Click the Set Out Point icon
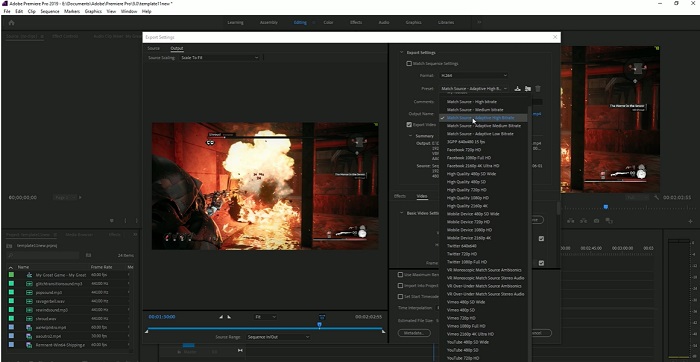 click(229, 317)
